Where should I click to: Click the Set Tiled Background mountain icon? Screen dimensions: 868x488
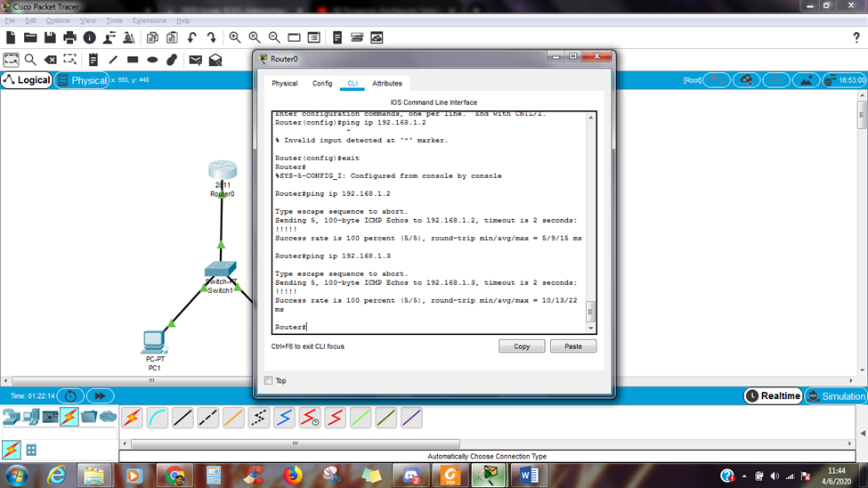point(806,80)
